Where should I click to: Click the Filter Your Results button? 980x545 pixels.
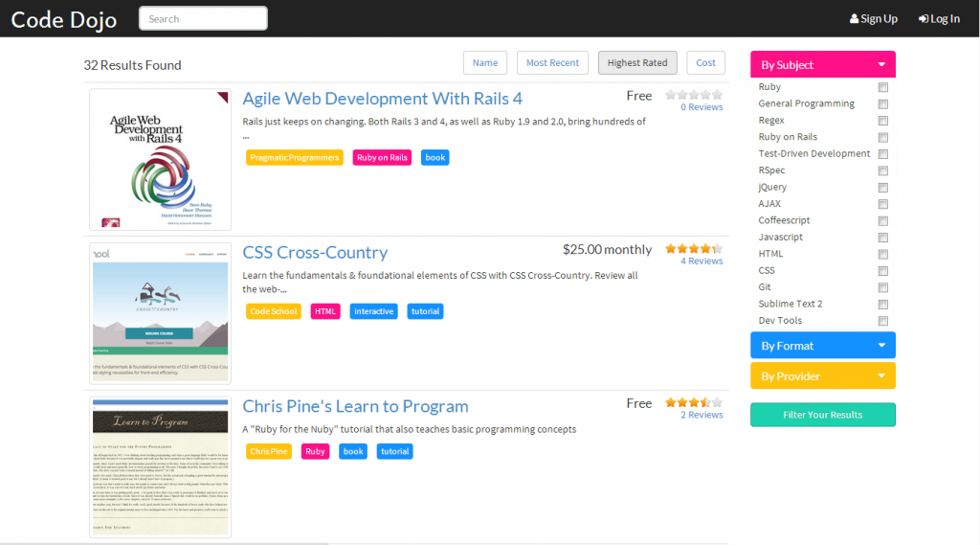point(822,415)
